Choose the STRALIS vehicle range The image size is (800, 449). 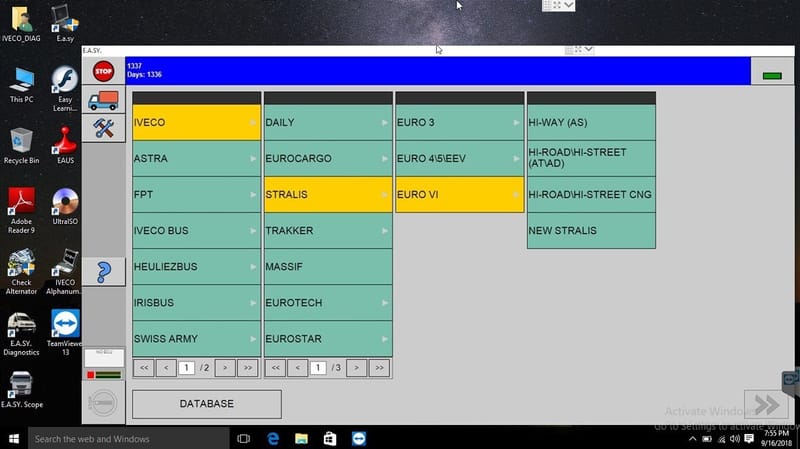[x=328, y=194]
